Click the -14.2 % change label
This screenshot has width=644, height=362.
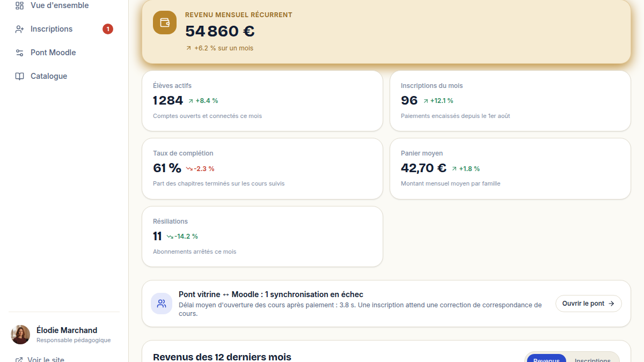pos(186,237)
